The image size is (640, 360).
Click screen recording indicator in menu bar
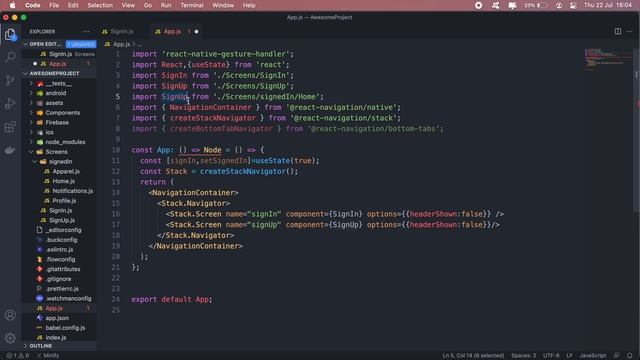(x=479, y=5)
